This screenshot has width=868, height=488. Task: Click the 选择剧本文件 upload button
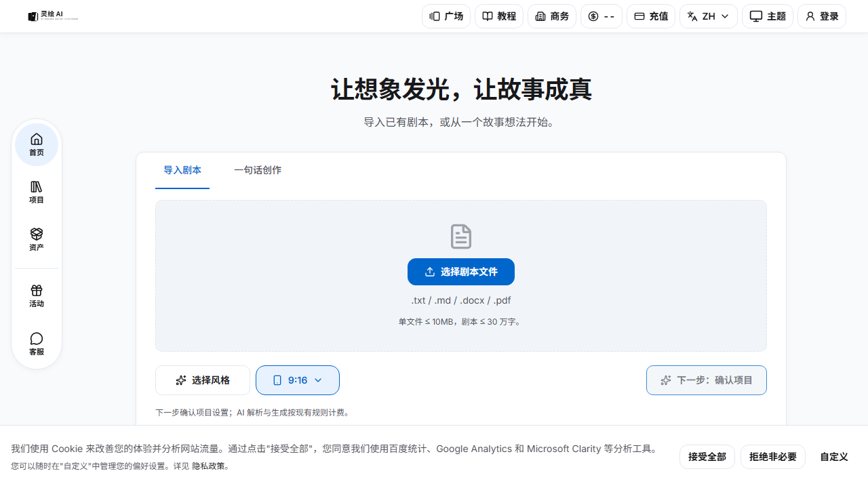tap(461, 272)
